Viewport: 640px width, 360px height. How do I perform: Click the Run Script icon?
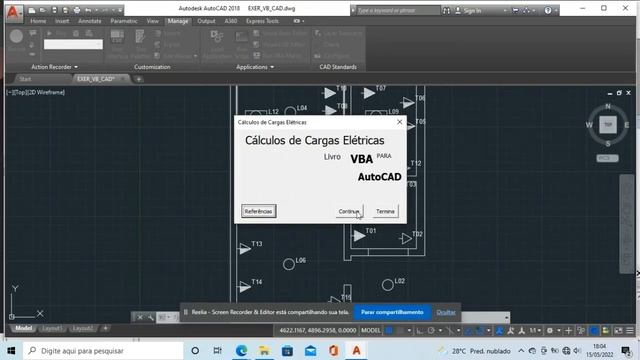(x=242, y=37)
